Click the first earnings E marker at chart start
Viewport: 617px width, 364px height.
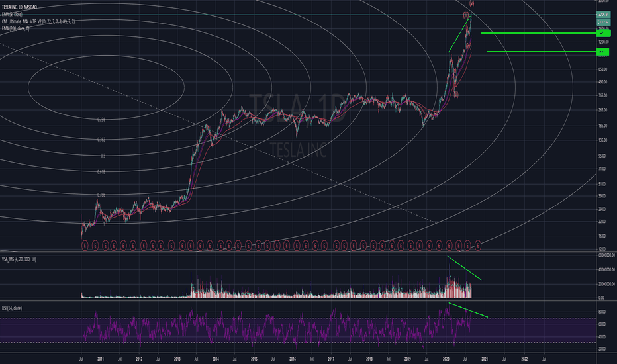click(x=85, y=246)
